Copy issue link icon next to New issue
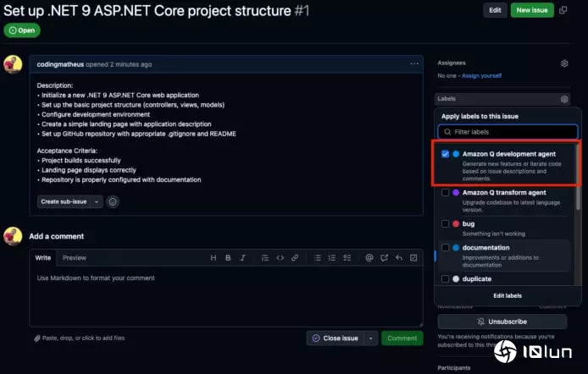The height and width of the screenshot is (374, 588). coord(563,10)
